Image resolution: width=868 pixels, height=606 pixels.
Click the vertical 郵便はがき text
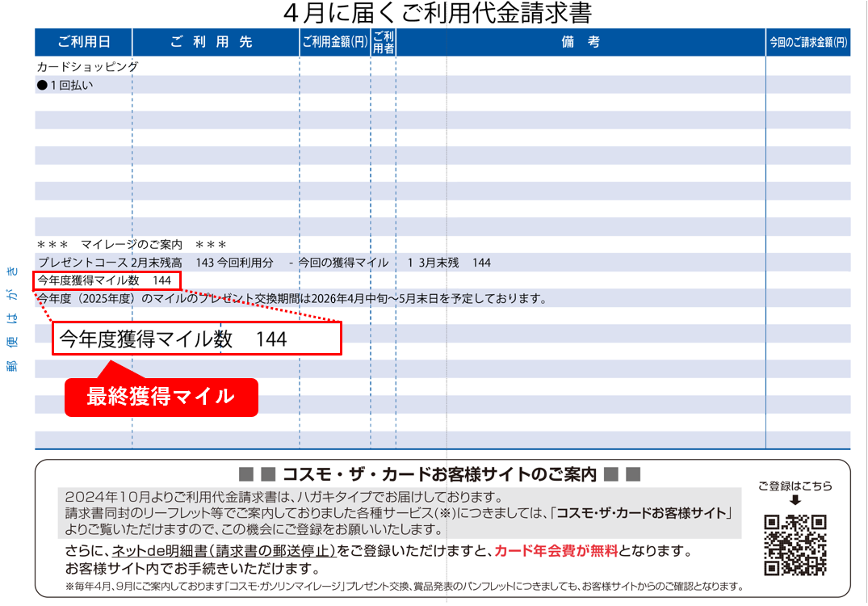point(12,318)
